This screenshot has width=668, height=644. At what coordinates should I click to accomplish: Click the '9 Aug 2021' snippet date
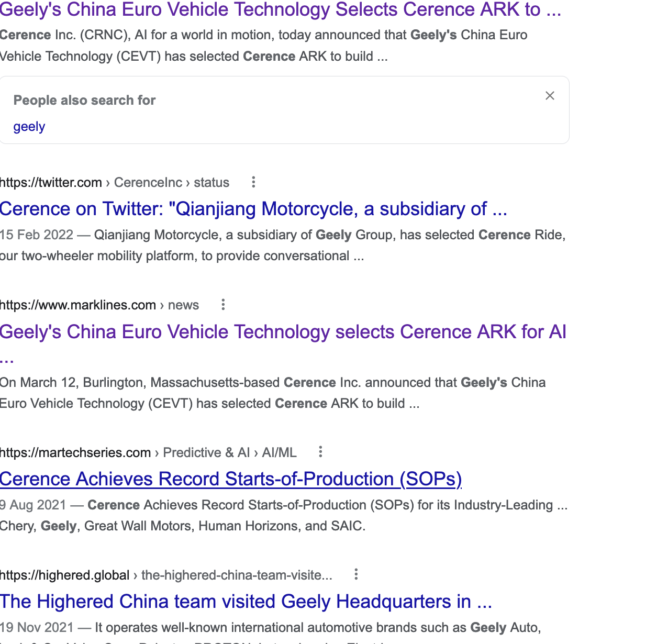coord(33,505)
